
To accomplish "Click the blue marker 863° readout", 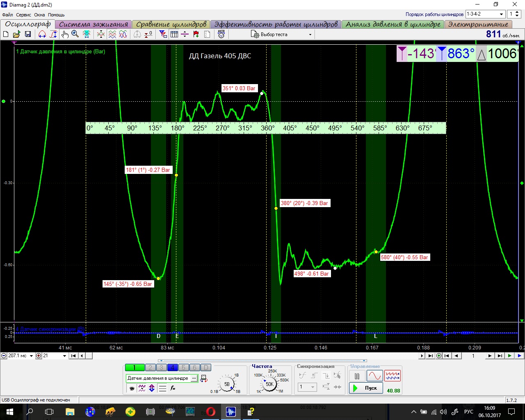I will pyautogui.click(x=456, y=54).
